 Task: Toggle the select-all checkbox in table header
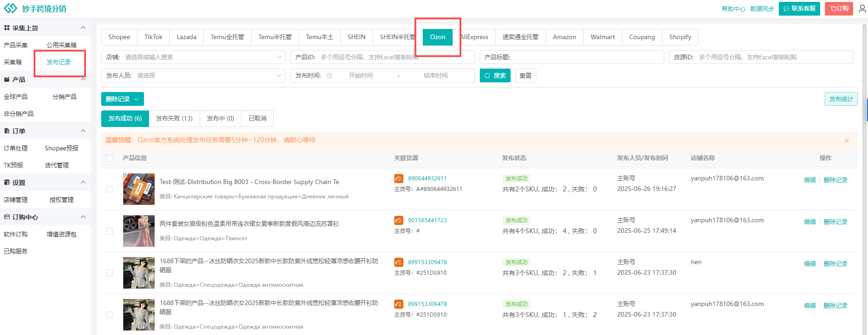click(109, 158)
